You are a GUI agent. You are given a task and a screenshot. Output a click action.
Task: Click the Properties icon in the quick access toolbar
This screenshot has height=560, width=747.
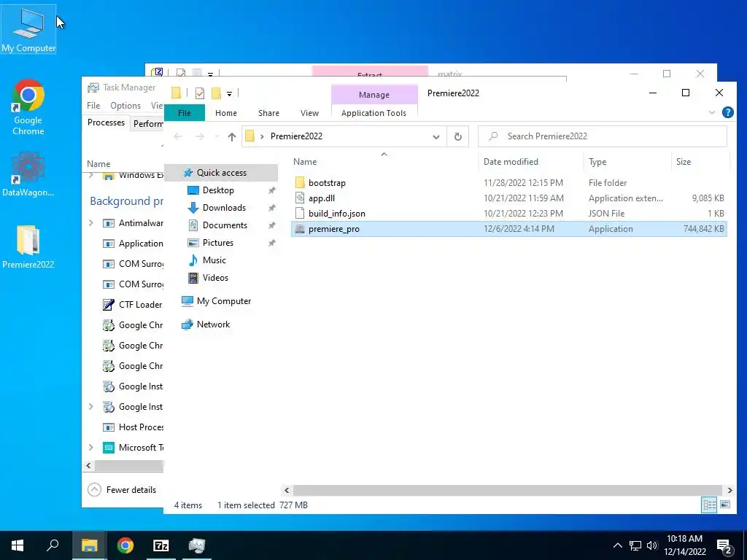point(200,93)
